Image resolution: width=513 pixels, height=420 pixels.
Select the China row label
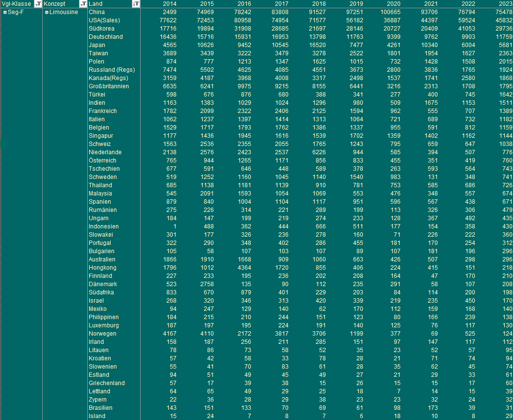pyautogui.click(x=96, y=12)
